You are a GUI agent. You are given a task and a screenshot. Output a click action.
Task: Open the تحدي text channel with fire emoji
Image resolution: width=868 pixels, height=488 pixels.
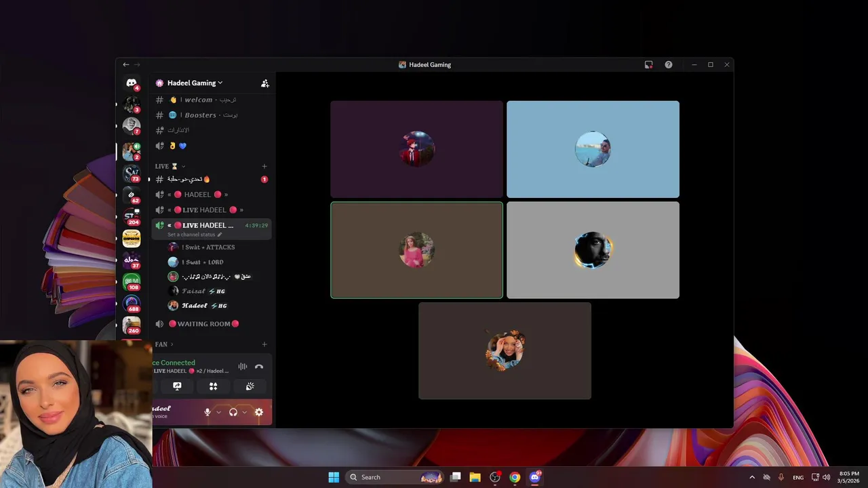pos(212,179)
